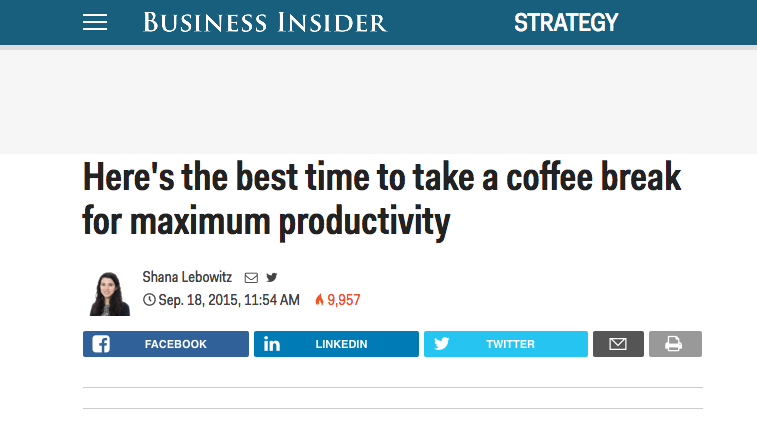Image resolution: width=757 pixels, height=447 pixels.
Task: Open the hamburger navigation menu
Action: click(x=95, y=22)
